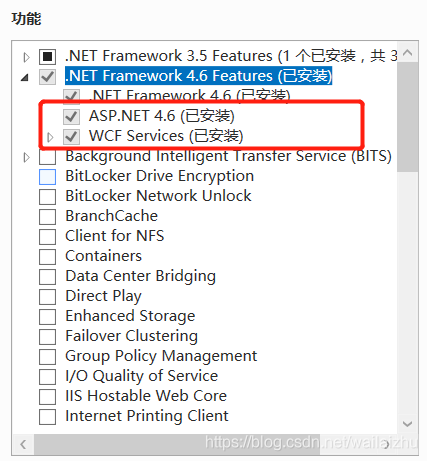Click vertical scrollbar up arrow
The width and height of the screenshot is (427, 461).
click(408, 53)
